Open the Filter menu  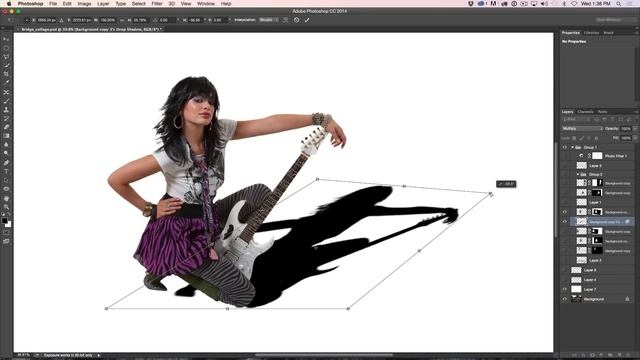click(157, 4)
